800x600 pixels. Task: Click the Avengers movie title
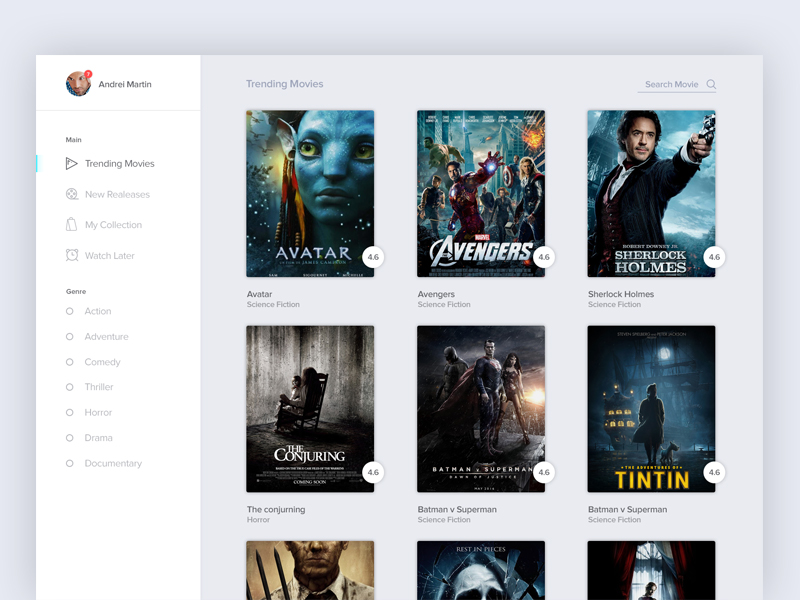click(436, 294)
